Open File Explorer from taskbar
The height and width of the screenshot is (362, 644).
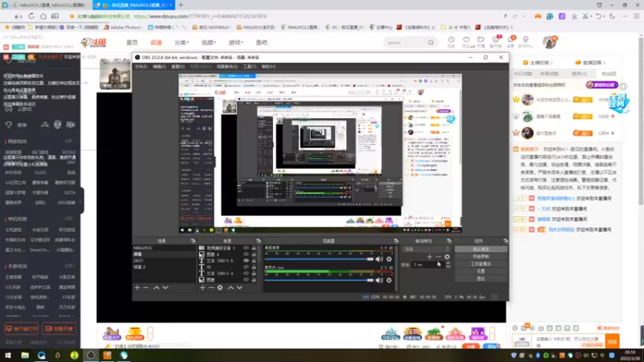pyautogui.click(x=25, y=356)
